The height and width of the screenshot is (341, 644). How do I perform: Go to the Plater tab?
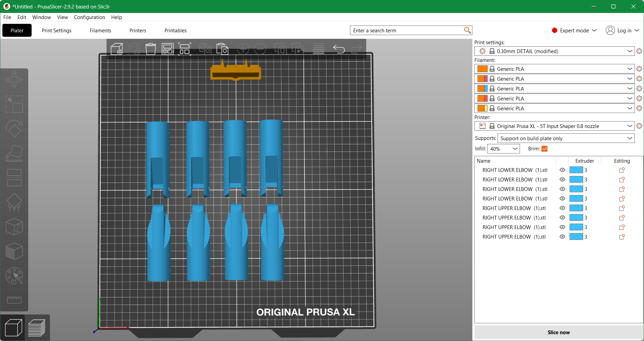click(17, 30)
